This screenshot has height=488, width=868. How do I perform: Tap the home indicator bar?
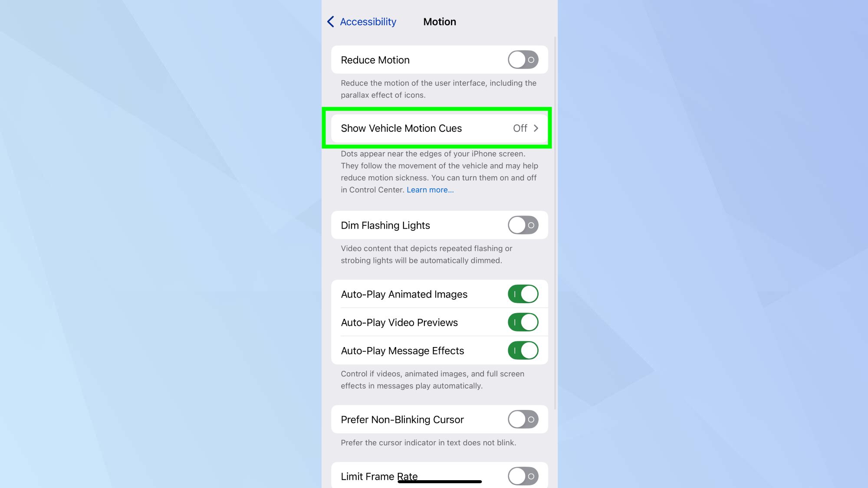(x=440, y=481)
